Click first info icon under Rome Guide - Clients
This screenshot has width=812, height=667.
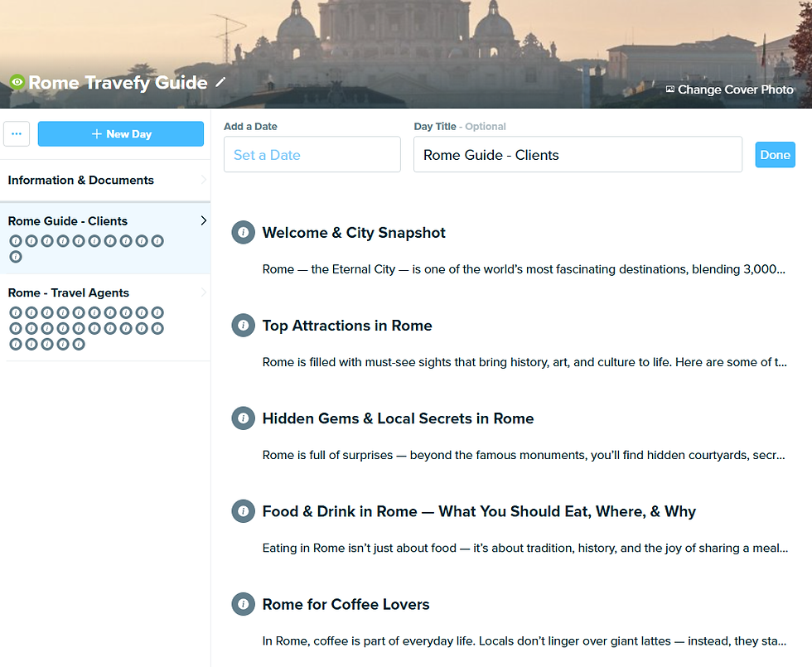[16, 241]
